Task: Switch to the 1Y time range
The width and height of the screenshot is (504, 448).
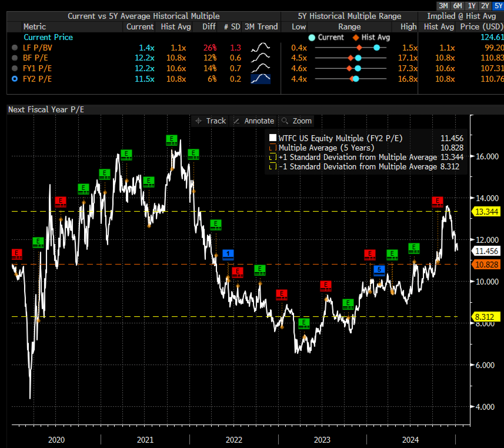Action: coord(471,6)
